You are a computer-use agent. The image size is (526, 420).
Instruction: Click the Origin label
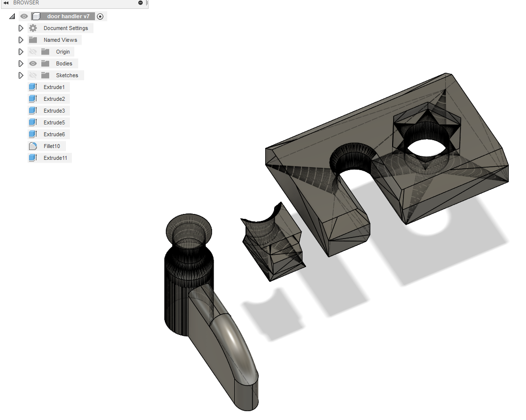click(63, 52)
